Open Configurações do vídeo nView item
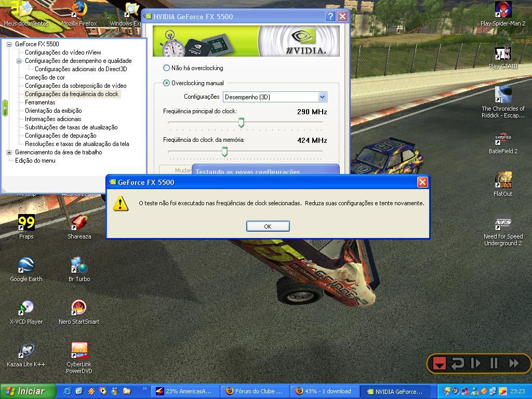This screenshot has width=532, height=399. (x=63, y=52)
